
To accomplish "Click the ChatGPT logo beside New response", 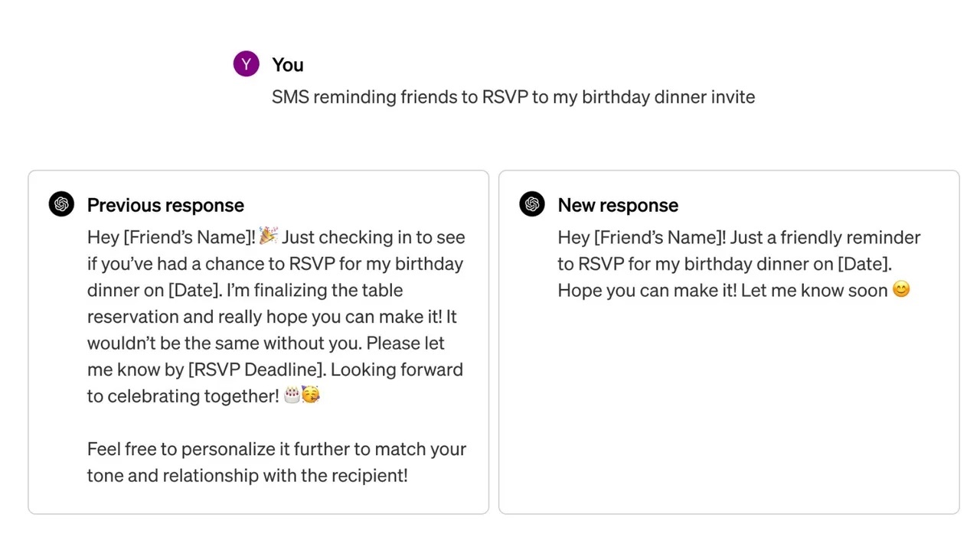I will point(532,204).
